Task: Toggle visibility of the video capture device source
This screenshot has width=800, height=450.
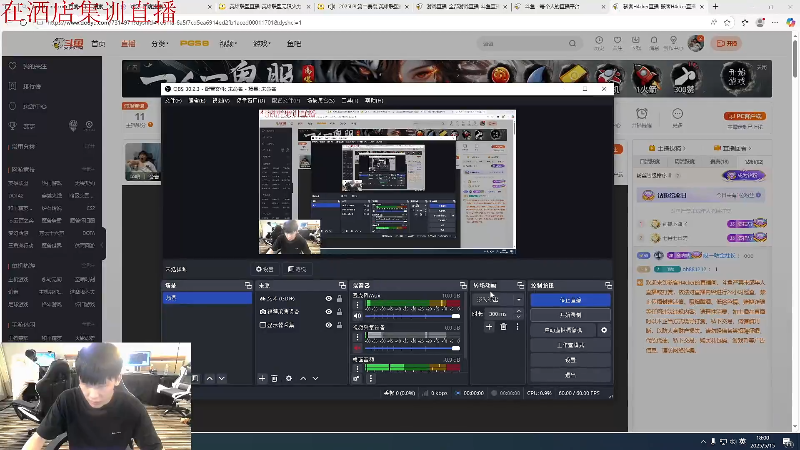Action: coord(329,311)
